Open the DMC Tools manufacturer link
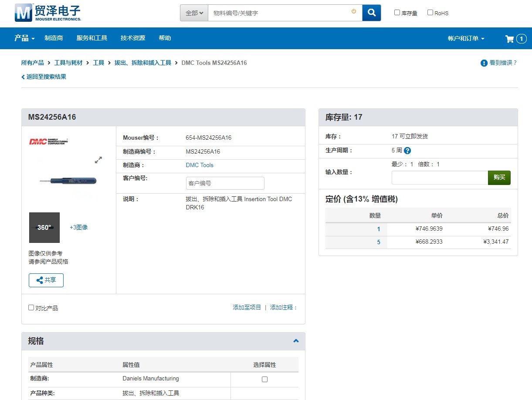 [x=200, y=165]
